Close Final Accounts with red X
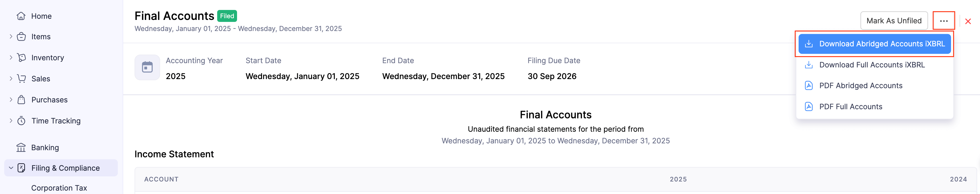 [968, 21]
